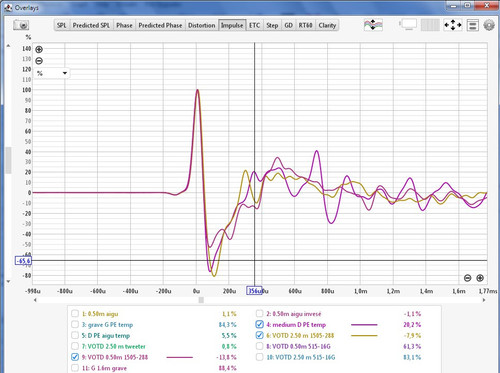Click the 61,3 % value of trace 8
500x373 pixels.
[x=412, y=346]
